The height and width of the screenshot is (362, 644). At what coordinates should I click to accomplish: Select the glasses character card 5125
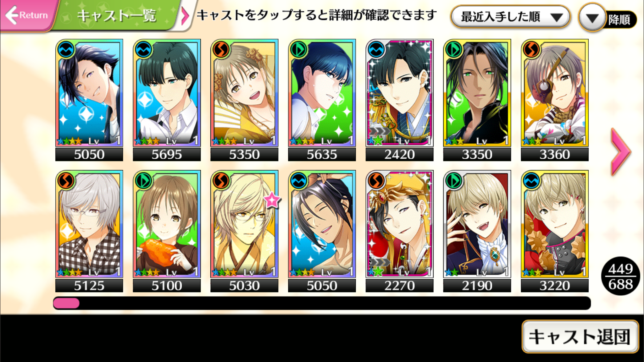pos(89,231)
